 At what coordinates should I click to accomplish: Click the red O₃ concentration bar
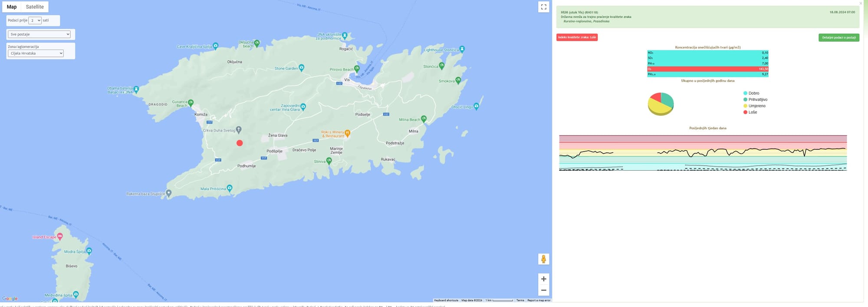point(707,69)
